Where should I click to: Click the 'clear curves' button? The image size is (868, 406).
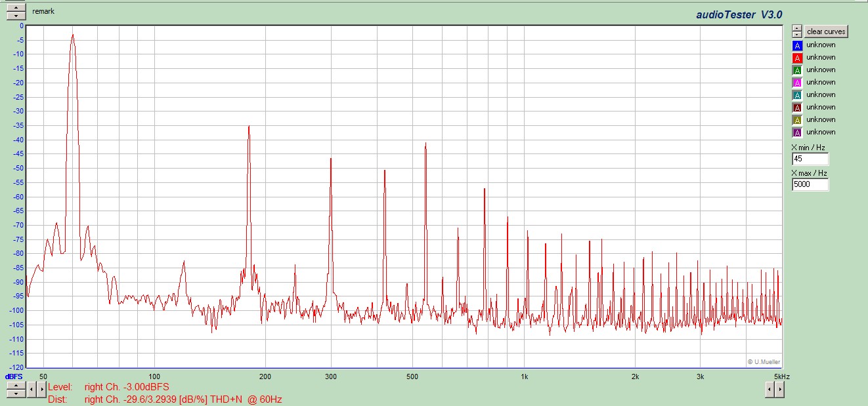826,31
